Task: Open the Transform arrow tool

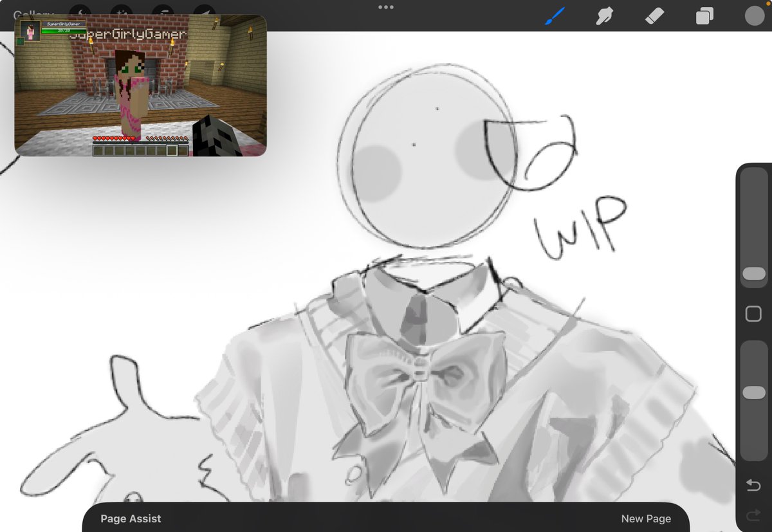Action: pos(205,12)
